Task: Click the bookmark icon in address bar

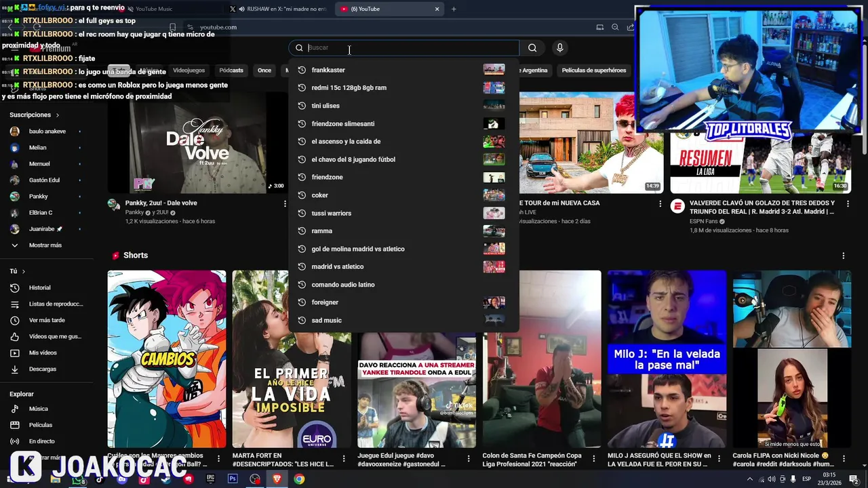Action: point(172,27)
